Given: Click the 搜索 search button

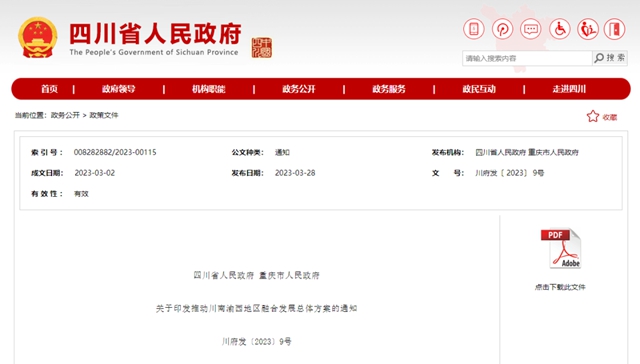Looking at the screenshot, I should pos(610,58).
